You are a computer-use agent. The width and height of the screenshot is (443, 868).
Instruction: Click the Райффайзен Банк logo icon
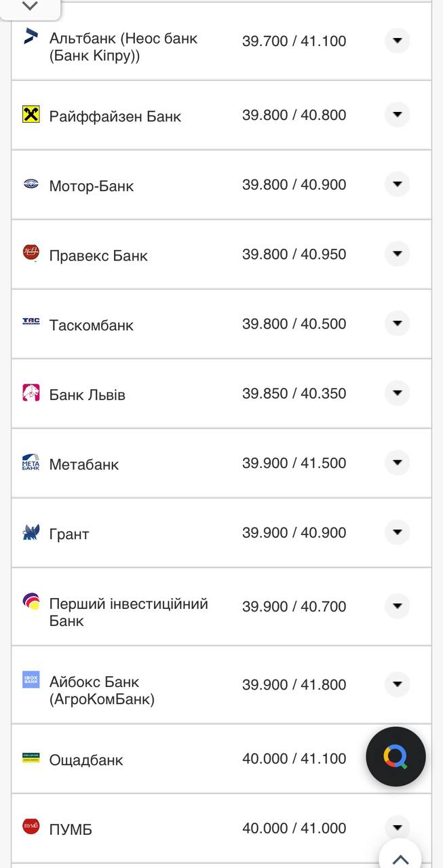[x=31, y=115]
